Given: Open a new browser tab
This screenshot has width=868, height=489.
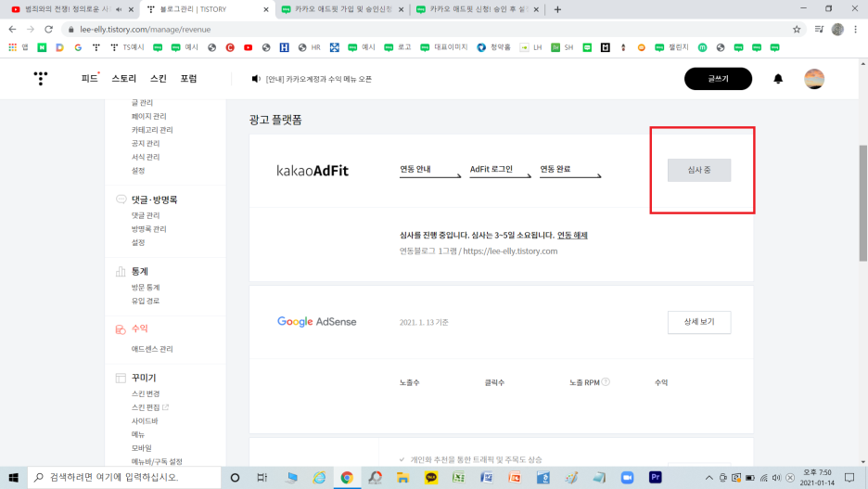Looking at the screenshot, I should coord(557,9).
